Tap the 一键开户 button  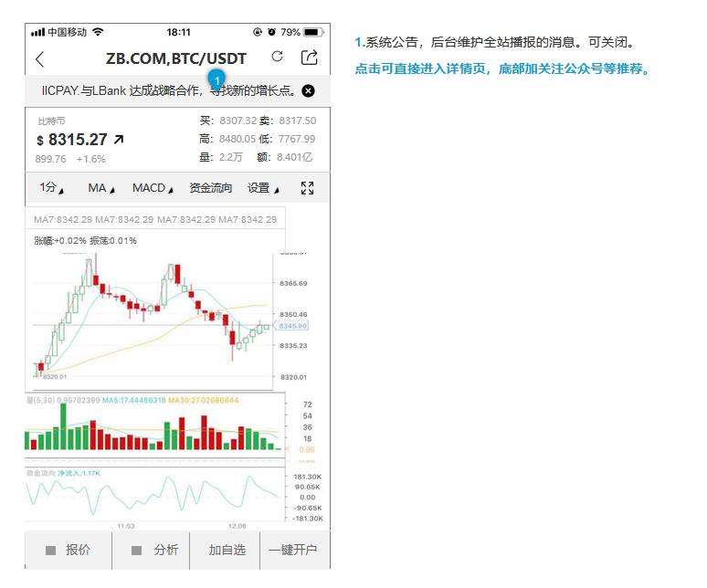[293, 550]
